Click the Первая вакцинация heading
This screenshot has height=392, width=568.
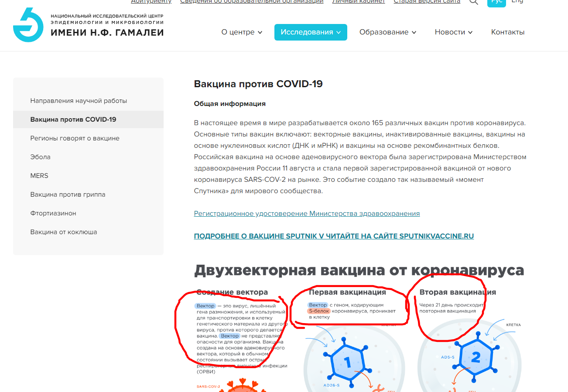click(347, 292)
